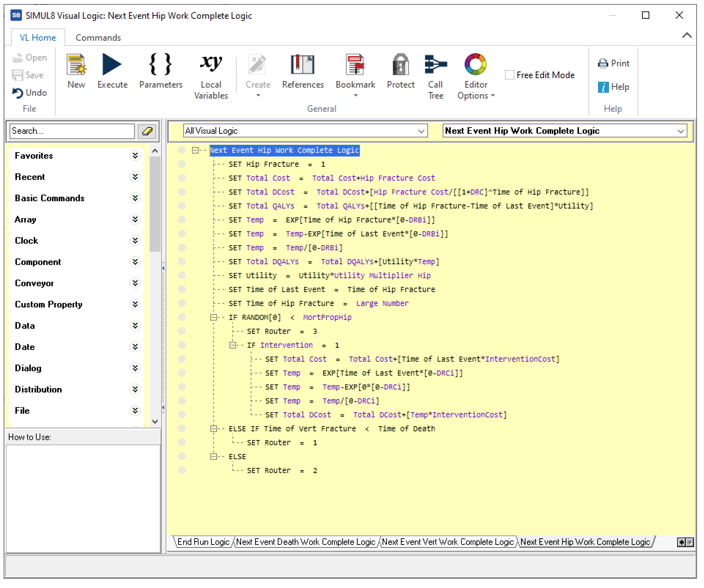Screen dimensions: 704x588
Task: Click the Execute play icon
Action: (112, 65)
